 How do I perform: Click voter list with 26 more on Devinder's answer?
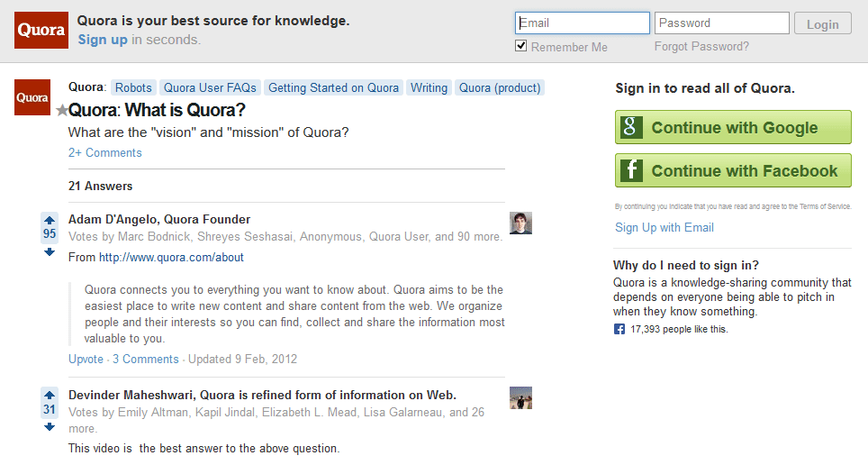[276, 420]
